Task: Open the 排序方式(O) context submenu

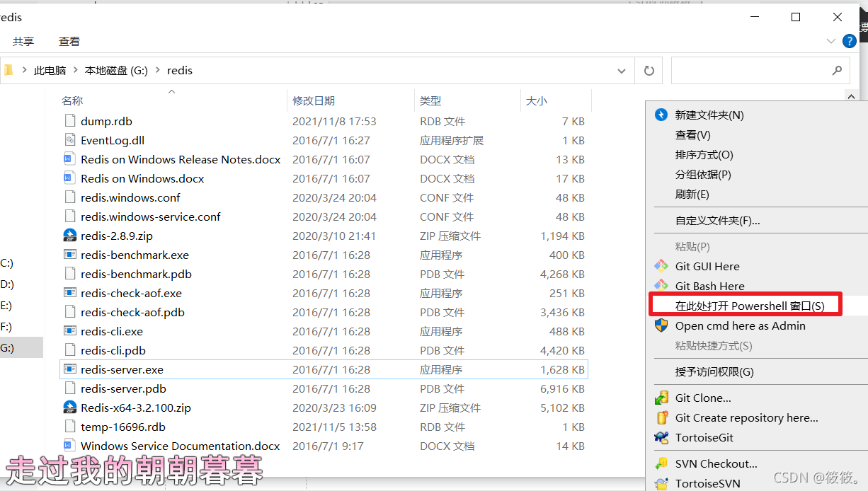Action: 704,154
